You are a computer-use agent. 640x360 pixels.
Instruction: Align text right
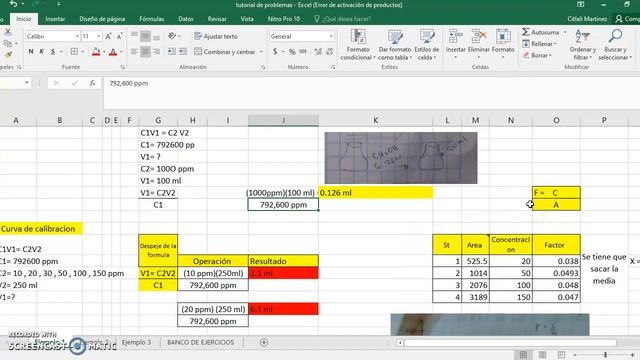tap(156, 52)
